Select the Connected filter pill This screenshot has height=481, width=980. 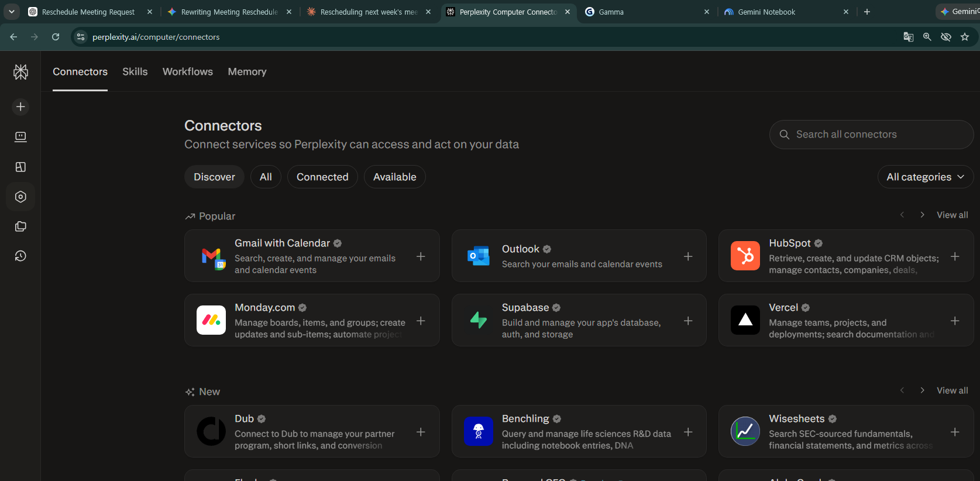click(x=322, y=177)
